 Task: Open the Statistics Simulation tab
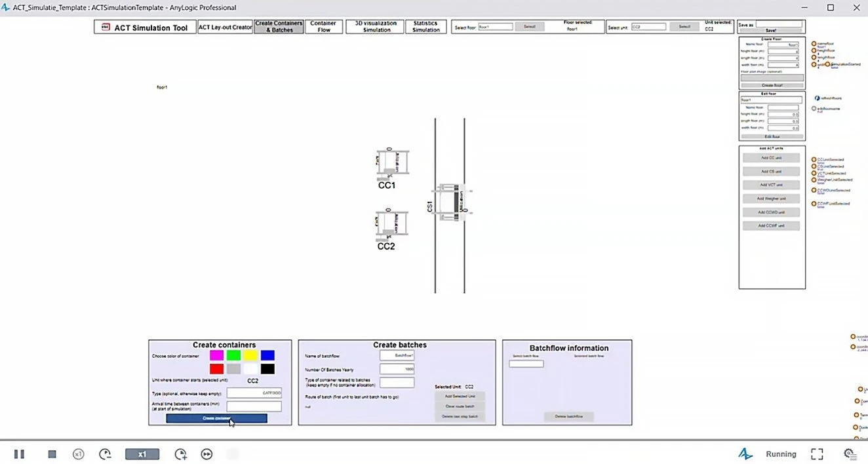(x=425, y=27)
